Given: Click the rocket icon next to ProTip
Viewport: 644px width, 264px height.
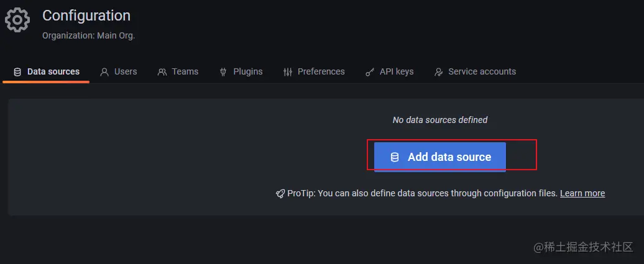Looking at the screenshot, I should pyautogui.click(x=280, y=194).
